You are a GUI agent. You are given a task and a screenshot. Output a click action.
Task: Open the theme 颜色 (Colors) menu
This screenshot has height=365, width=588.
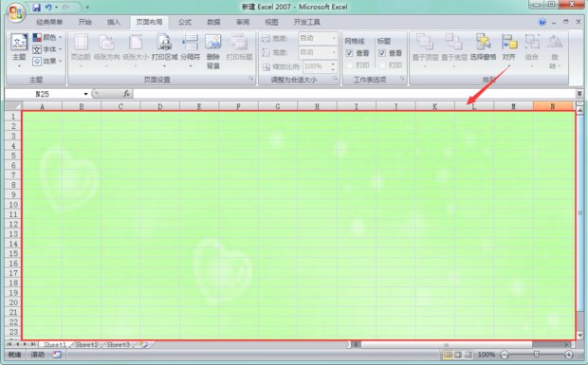click(x=47, y=37)
